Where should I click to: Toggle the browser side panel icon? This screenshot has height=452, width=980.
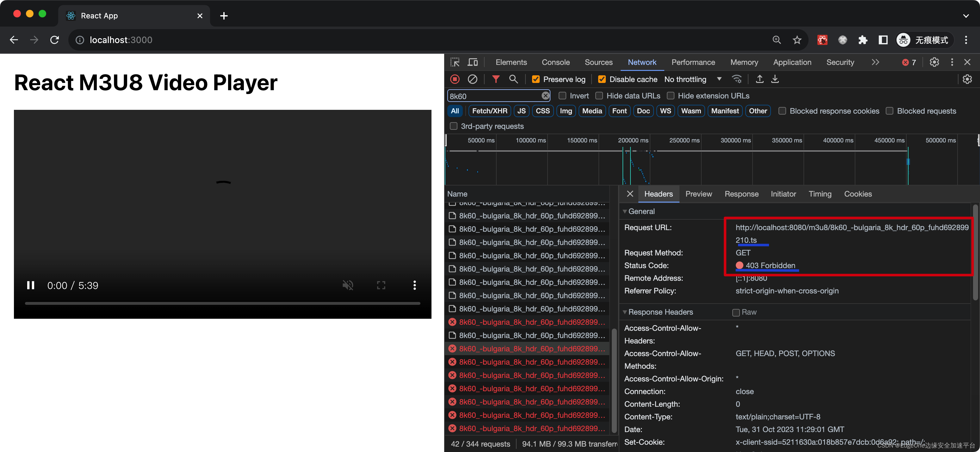(883, 40)
